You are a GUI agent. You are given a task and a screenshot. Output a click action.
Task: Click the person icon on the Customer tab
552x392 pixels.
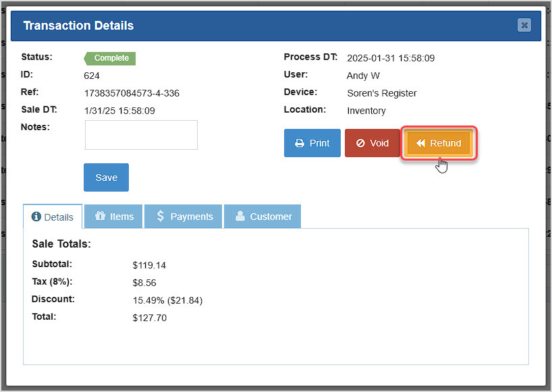241,216
